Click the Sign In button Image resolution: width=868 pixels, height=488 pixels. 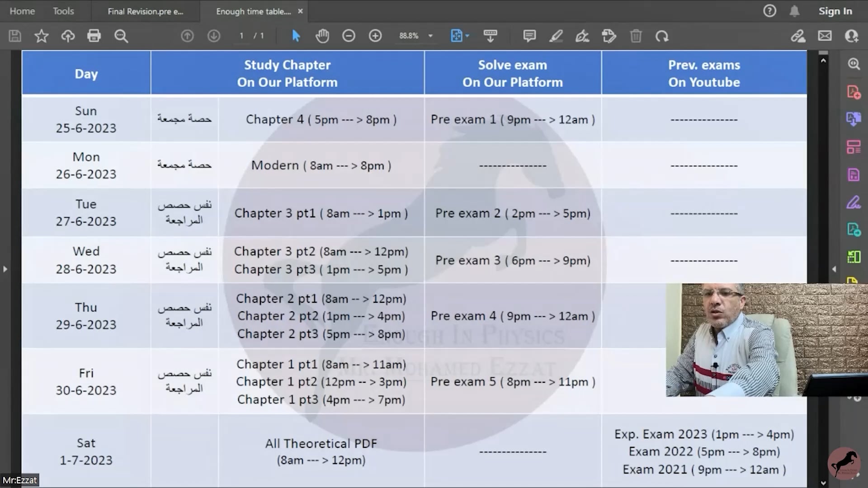click(835, 11)
